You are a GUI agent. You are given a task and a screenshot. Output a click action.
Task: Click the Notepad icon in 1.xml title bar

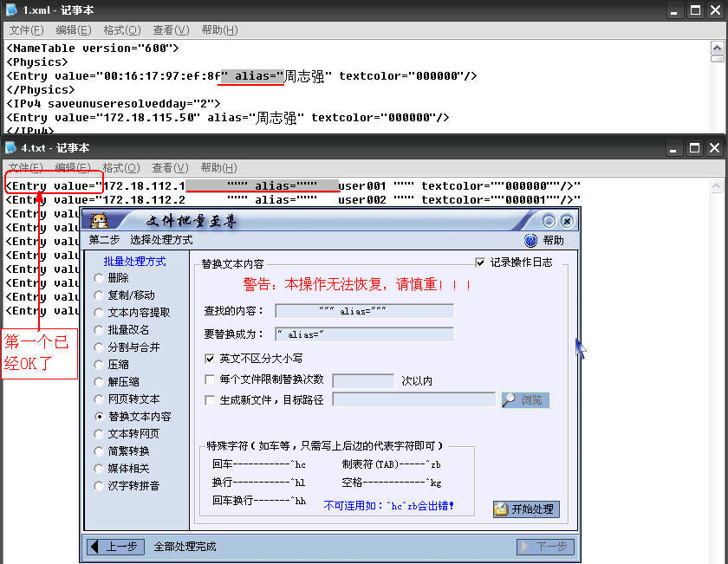tap(9, 10)
